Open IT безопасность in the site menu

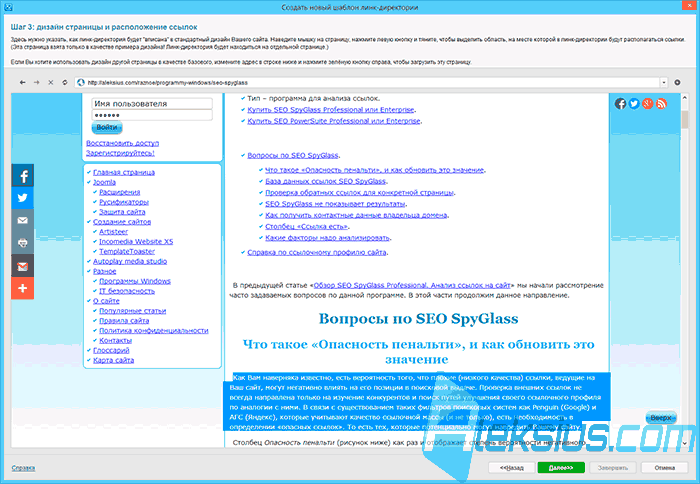click(127, 291)
